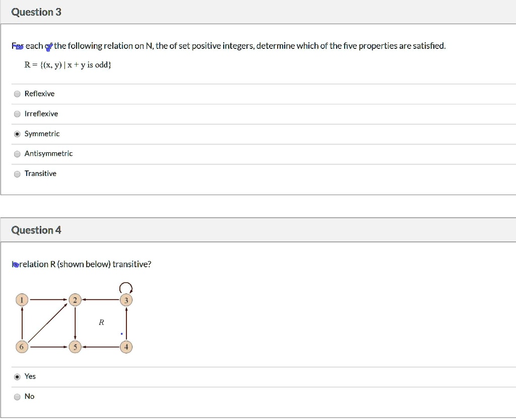The image size is (516, 420).
Task: Click node 6 in the relation graph
Action: [21, 347]
